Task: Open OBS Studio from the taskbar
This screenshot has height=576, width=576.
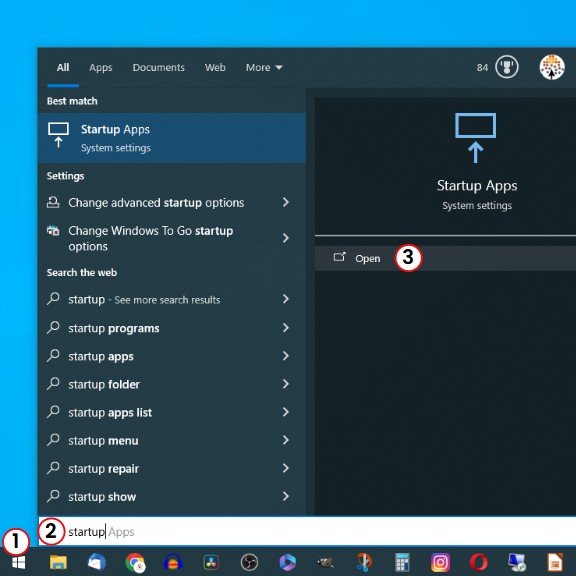Action: 249,562
